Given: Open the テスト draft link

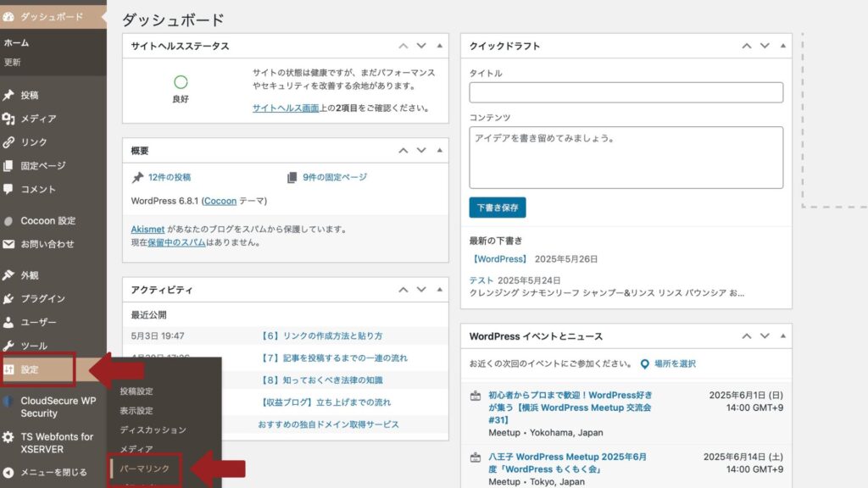Looking at the screenshot, I should pos(481,280).
